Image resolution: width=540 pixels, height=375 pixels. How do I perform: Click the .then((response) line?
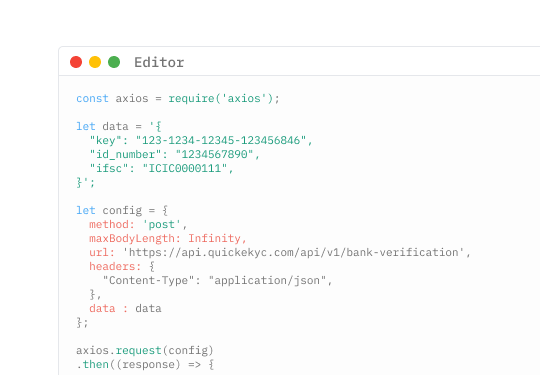(145, 365)
